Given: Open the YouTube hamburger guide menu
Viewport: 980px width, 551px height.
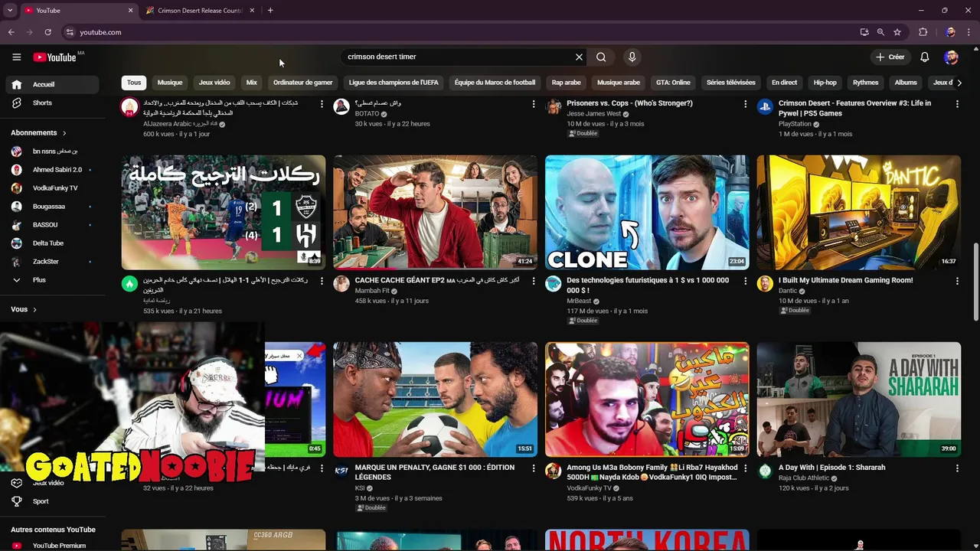Looking at the screenshot, I should [16, 57].
